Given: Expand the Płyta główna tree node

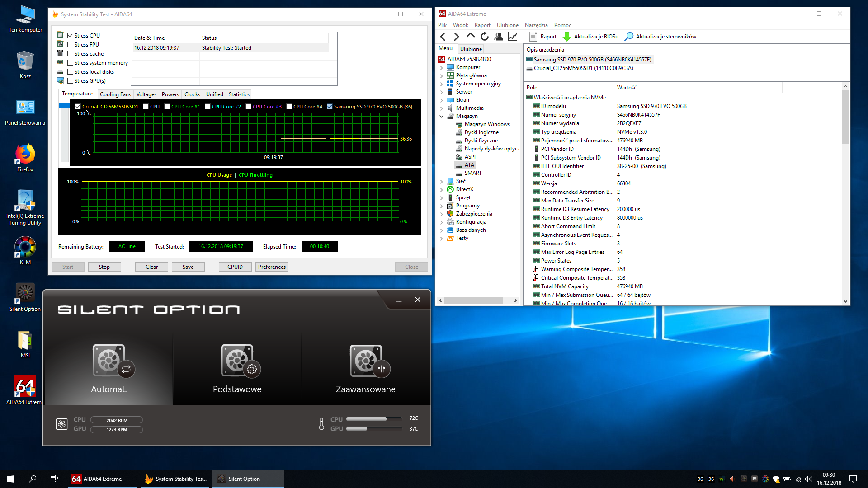Looking at the screenshot, I should pyautogui.click(x=442, y=75).
